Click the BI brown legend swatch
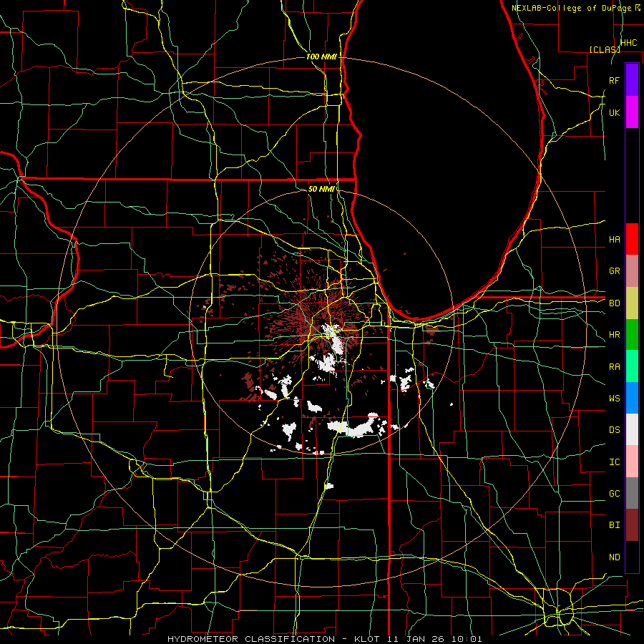The width and height of the screenshot is (644, 644). coord(632,525)
